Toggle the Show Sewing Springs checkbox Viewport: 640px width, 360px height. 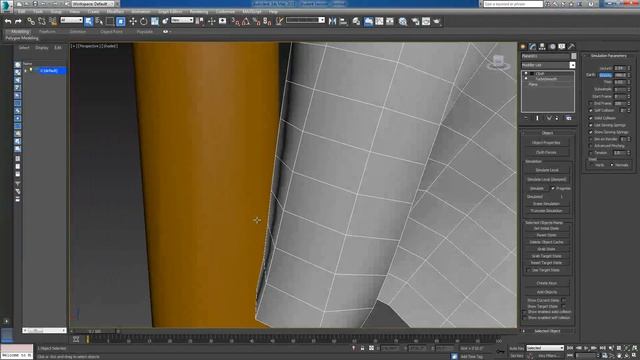(x=591, y=132)
